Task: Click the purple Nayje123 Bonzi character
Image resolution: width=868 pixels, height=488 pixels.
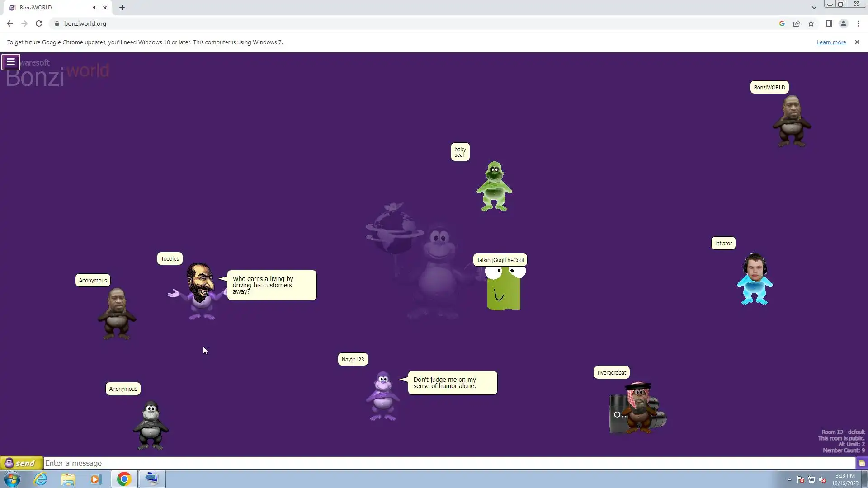Action: tap(383, 396)
